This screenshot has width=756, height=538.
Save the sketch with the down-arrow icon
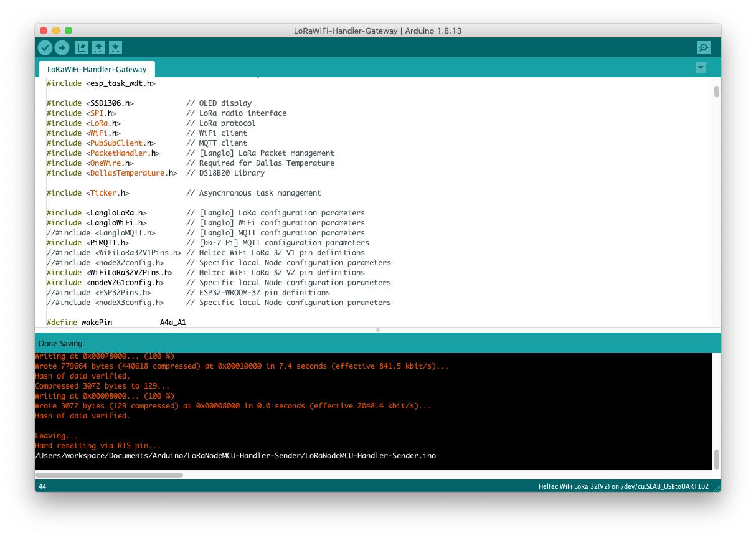[115, 47]
